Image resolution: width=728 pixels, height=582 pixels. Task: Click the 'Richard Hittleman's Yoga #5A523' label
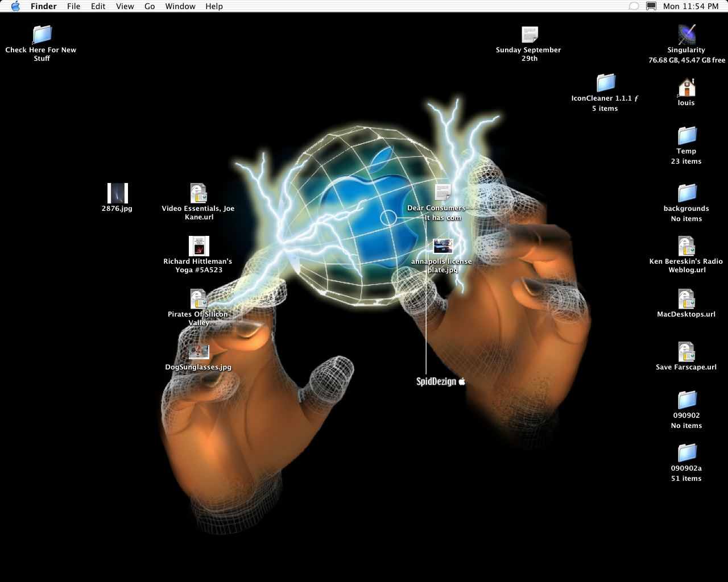[198, 265]
